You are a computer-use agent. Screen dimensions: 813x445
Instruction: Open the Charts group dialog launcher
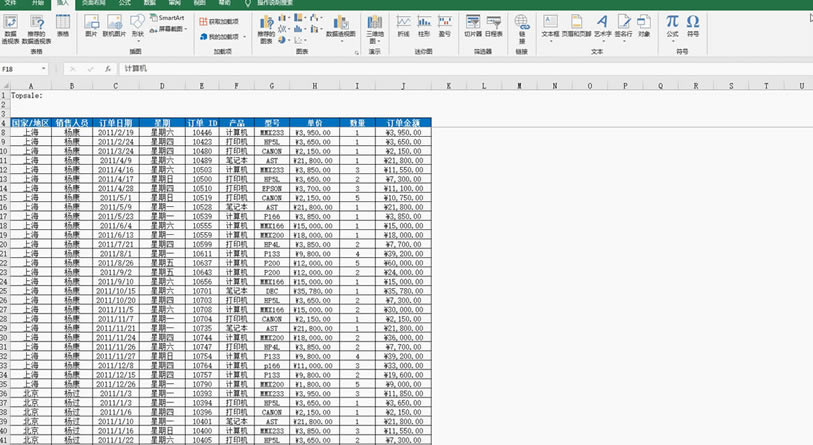357,52
